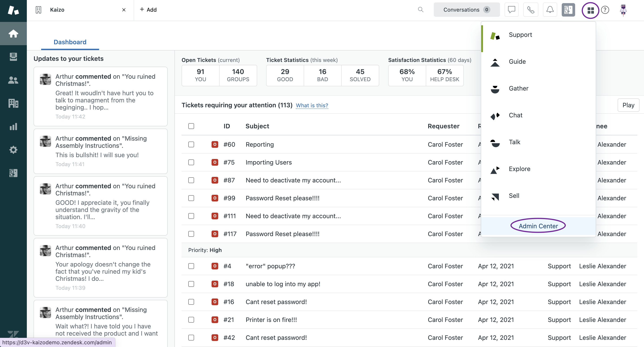Click the open status badge of ticket #21
Image resolution: width=644 pixels, height=347 pixels.
214,320
